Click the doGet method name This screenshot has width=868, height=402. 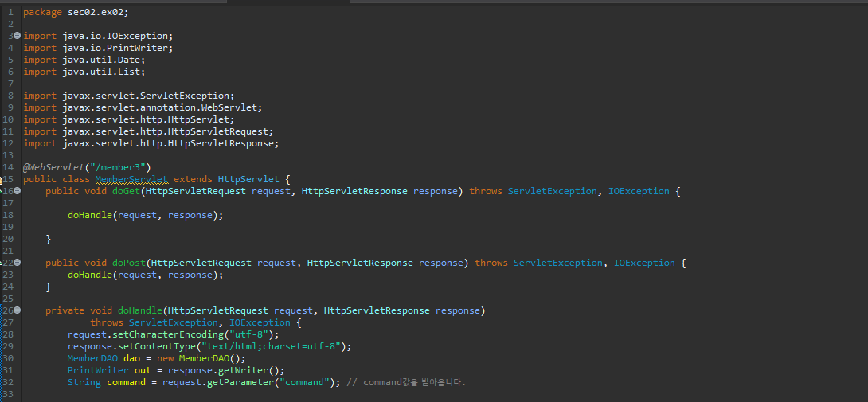coord(126,191)
